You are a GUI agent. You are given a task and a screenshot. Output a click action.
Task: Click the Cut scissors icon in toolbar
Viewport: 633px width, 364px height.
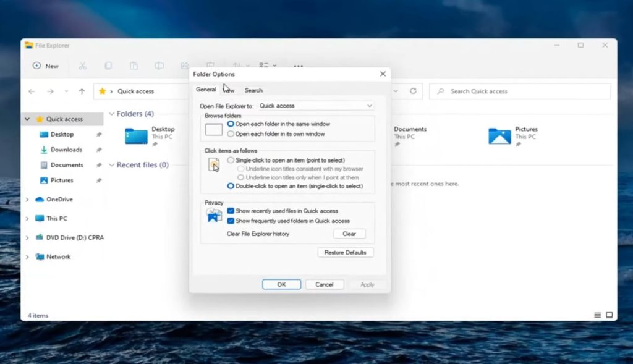click(82, 66)
